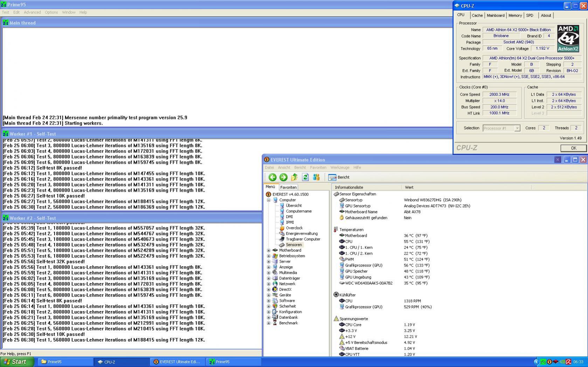The image size is (588, 367).
Task: Expand the Motherboard tree node
Action: [269, 250]
